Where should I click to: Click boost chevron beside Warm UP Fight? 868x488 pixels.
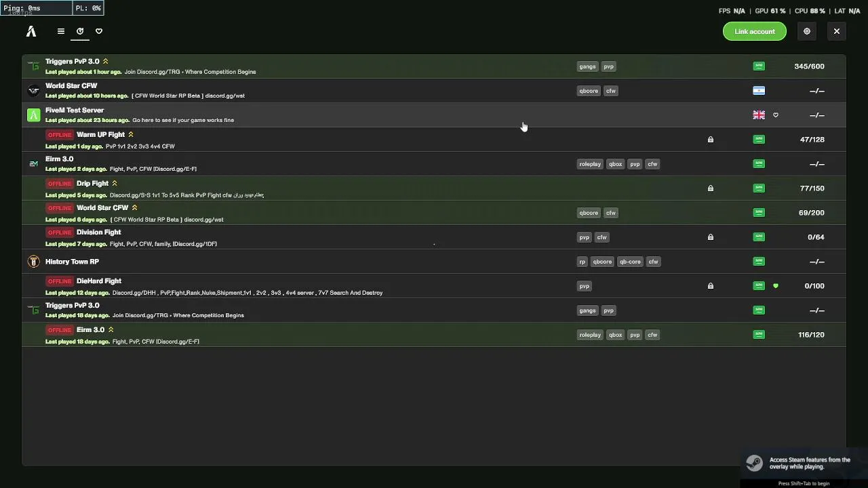click(x=131, y=135)
